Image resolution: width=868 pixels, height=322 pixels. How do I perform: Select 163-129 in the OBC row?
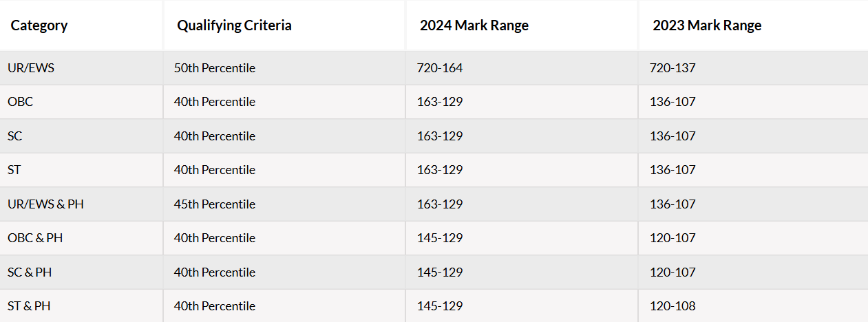click(440, 102)
